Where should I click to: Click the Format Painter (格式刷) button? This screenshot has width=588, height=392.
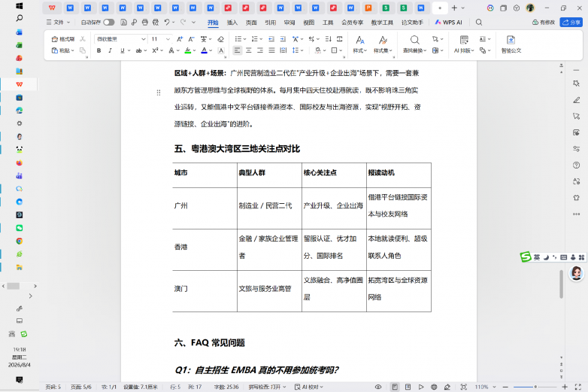tap(63, 39)
